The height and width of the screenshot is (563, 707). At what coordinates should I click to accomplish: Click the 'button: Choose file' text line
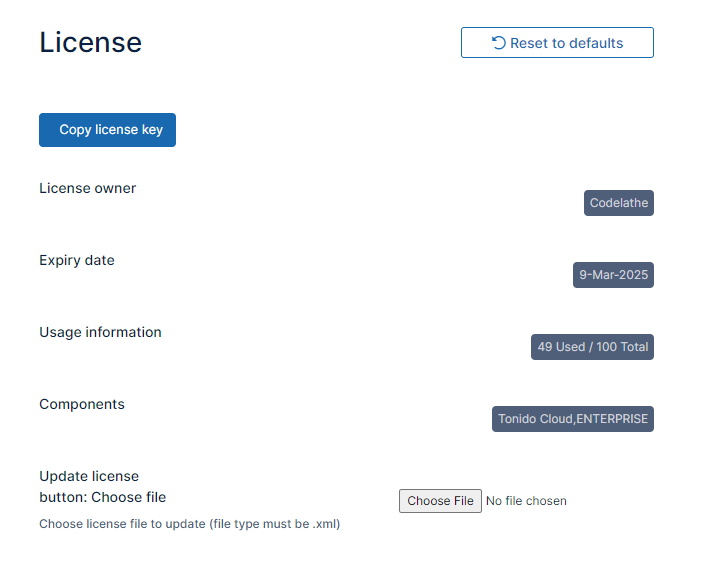point(102,497)
